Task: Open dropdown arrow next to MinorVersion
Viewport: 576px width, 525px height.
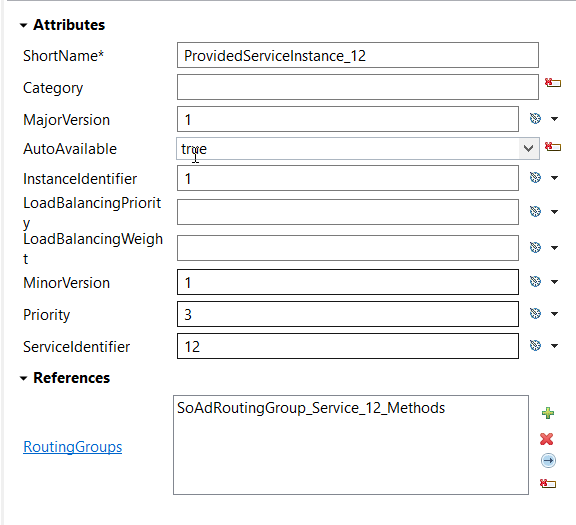Action: [x=555, y=282]
